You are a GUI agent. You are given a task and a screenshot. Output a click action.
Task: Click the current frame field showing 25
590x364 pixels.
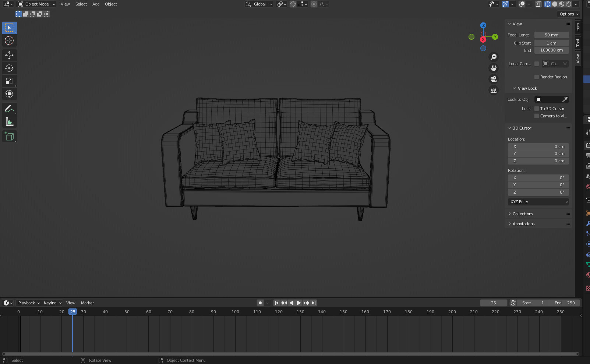click(x=494, y=303)
